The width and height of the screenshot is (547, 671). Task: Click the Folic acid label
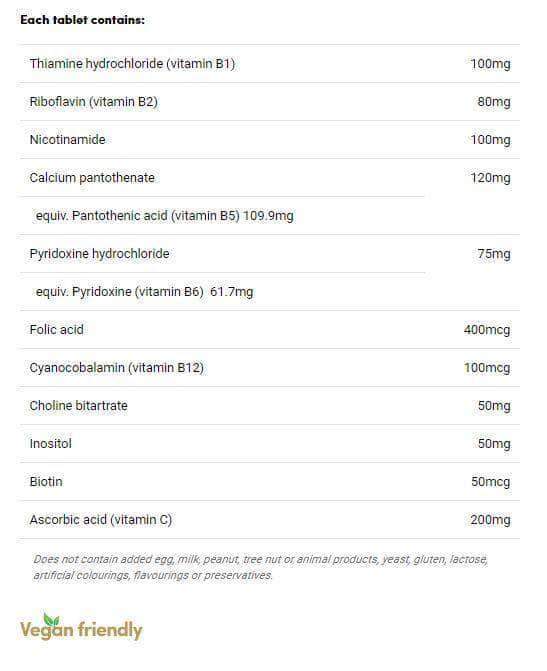56,330
